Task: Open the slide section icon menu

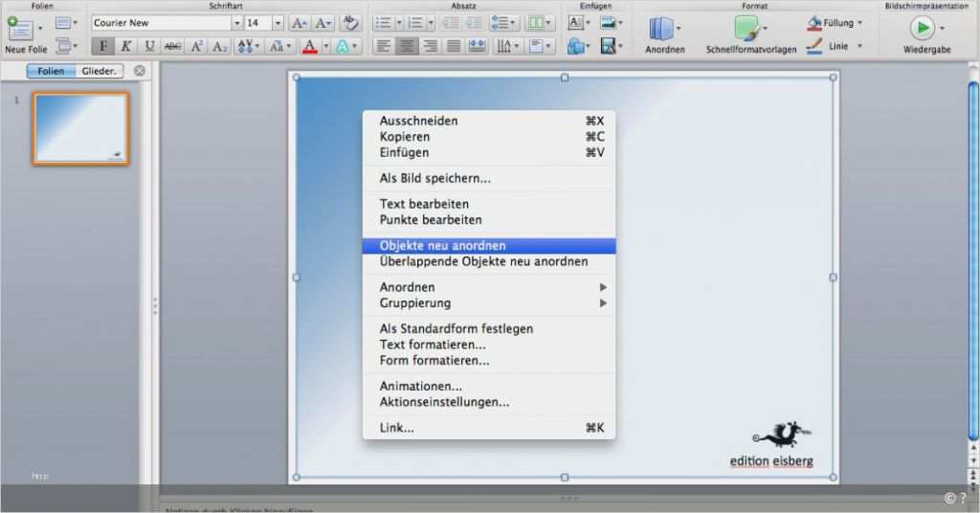Action: pyautogui.click(x=66, y=45)
